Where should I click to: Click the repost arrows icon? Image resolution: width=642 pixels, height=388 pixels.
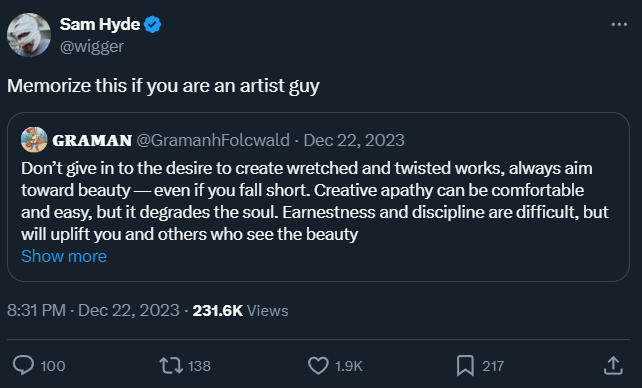(171, 365)
